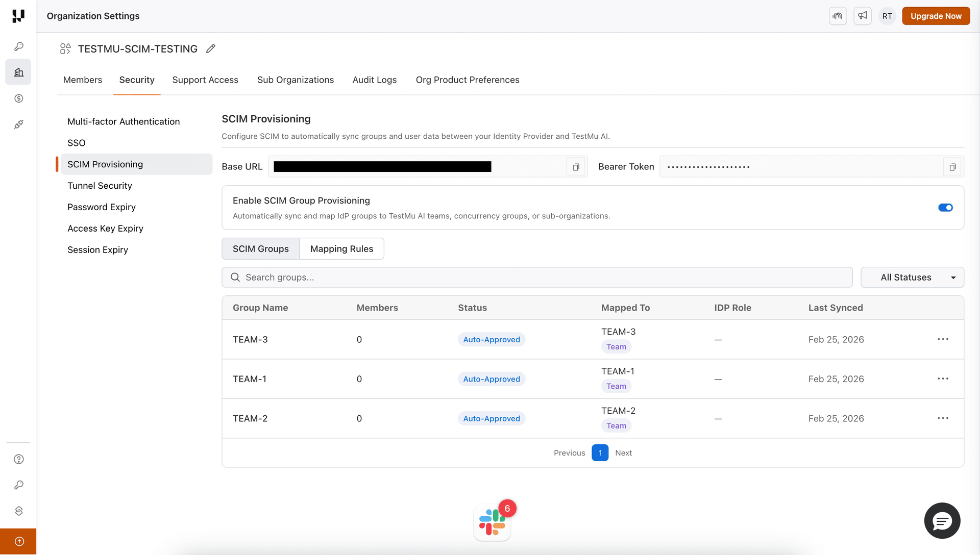980x555 pixels.
Task: Copy the Bearer Token using its copy icon
Action: [x=951, y=167]
